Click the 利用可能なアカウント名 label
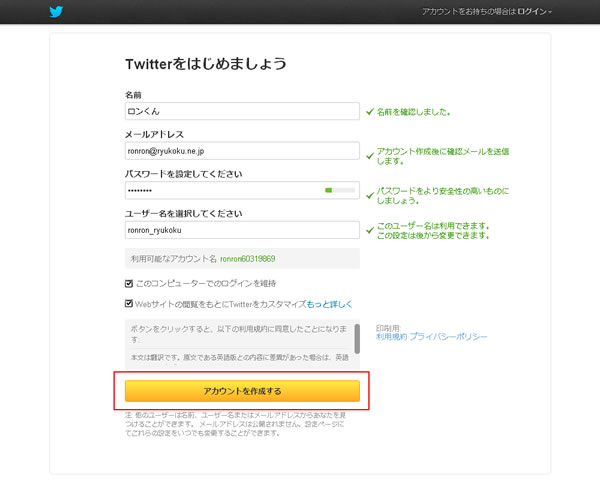Screen dimensions: 600x492 pyautogui.click(x=174, y=259)
